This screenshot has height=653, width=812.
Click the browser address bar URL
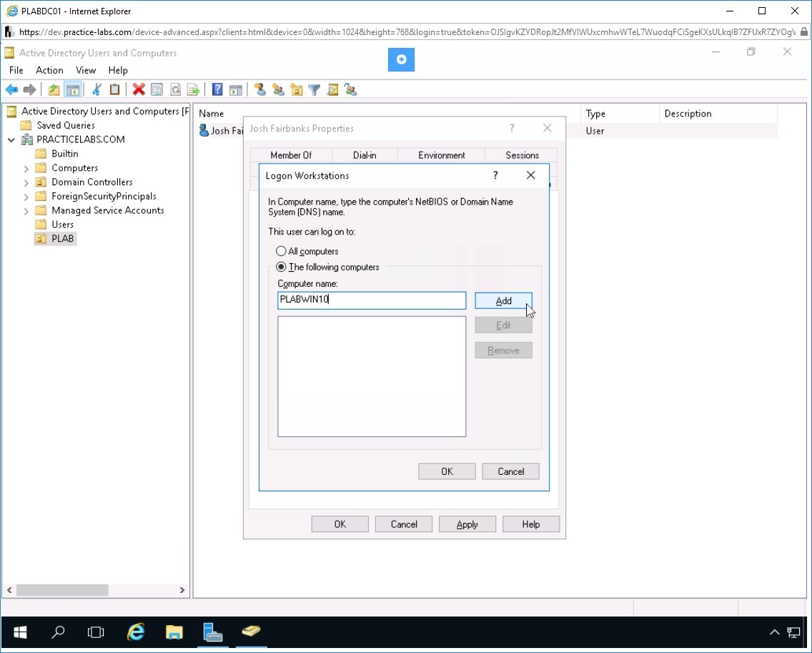coord(407,32)
